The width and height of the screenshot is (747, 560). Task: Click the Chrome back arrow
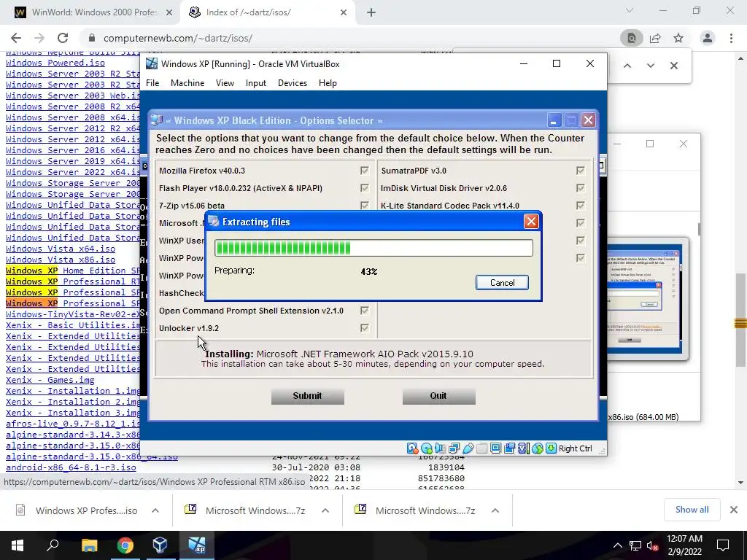tap(16, 38)
